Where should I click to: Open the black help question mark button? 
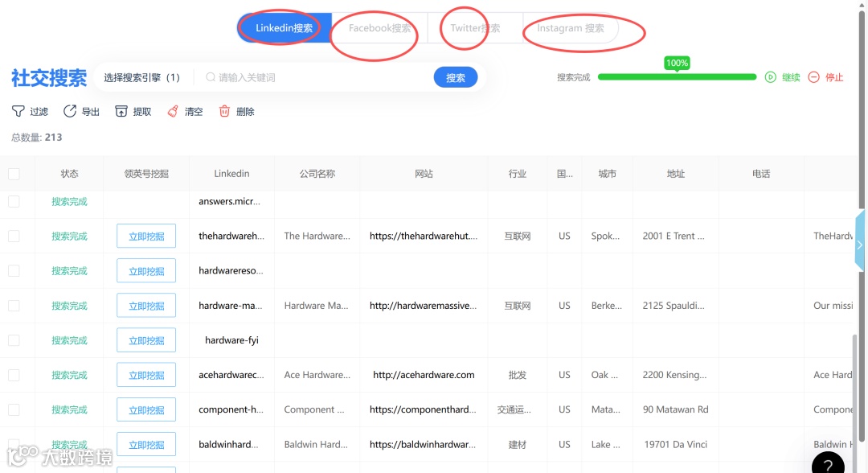(x=828, y=464)
